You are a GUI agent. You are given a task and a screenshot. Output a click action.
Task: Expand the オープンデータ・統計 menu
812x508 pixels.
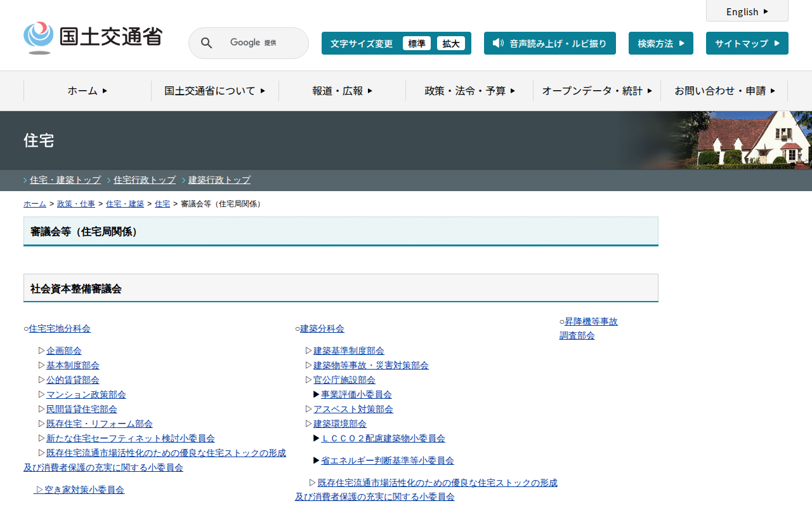(597, 91)
